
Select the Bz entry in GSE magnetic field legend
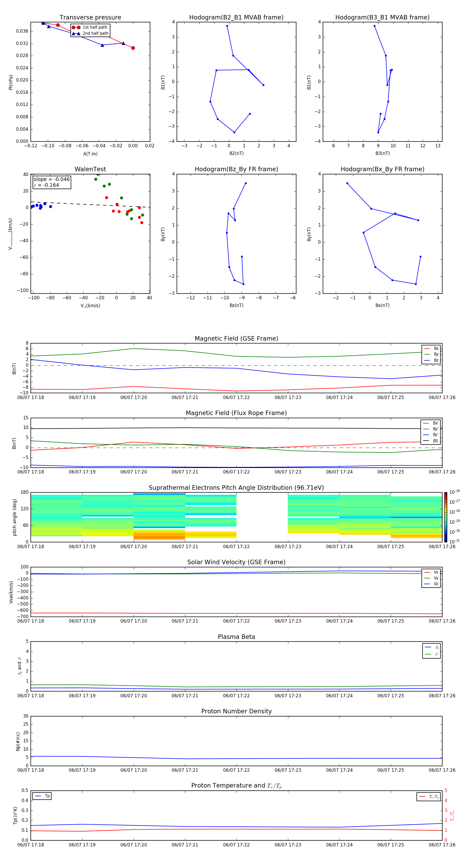click(x=431, y=361)
